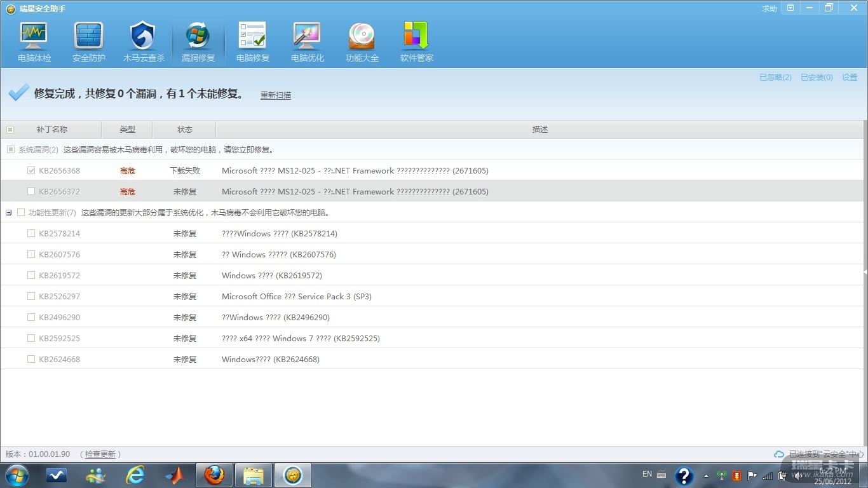Uncheck the KB2656368 patch checkbox
Image resolution: width=868 pixels, height=488 pixels.
[x=31, y=170]
